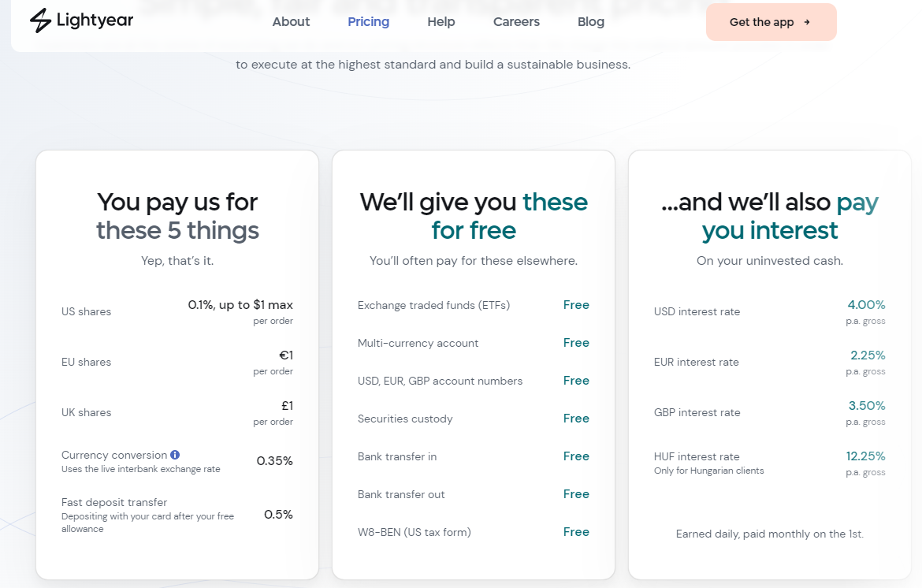Click the Fast deposit transfer label
The width and height of the screenshot is (922, 588).
tap(114, 502)
